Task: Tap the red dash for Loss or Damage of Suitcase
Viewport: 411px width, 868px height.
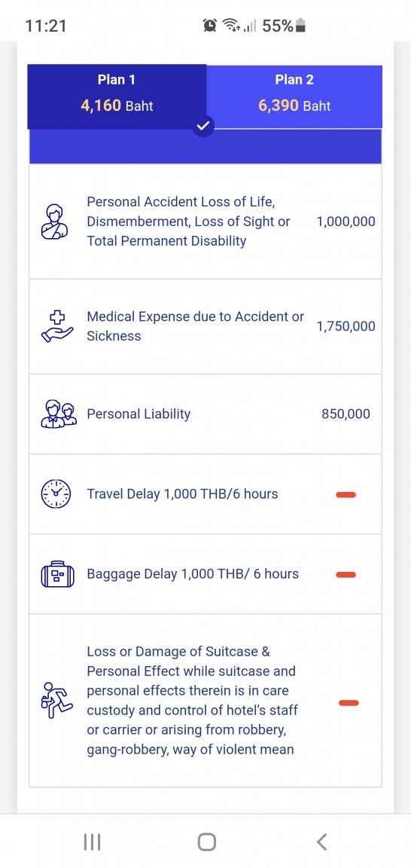Action: [x=349, y=703]
